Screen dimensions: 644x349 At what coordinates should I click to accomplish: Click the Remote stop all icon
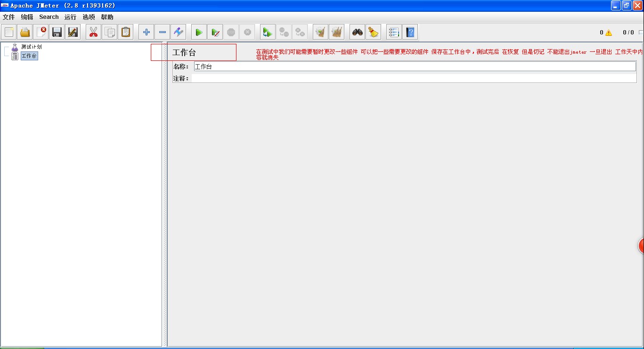click(284, 32)
